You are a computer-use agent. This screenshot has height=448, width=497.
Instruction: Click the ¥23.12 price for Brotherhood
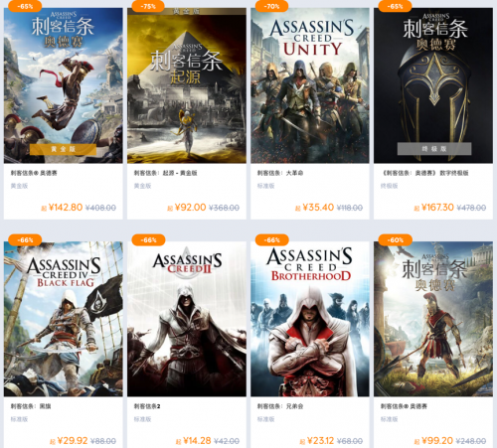pyautogui.click(x=320, y=441)
